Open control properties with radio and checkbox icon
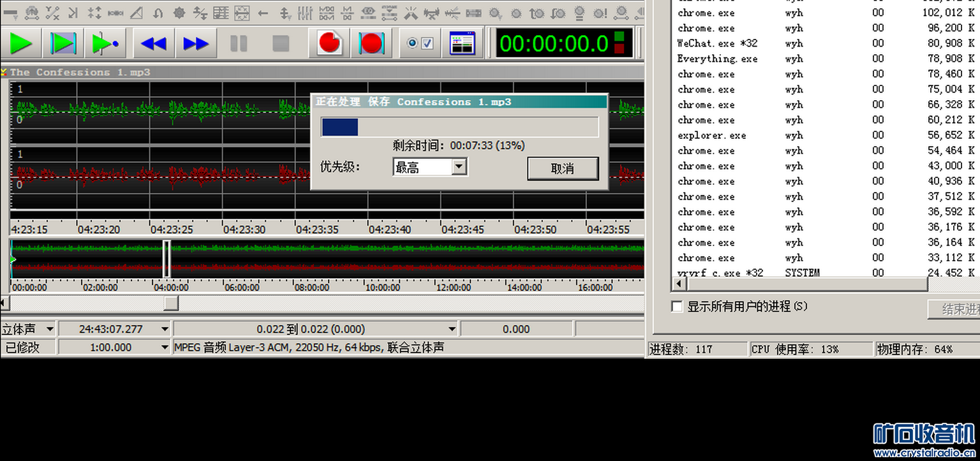The image size is (980, 461). [420, 43]
